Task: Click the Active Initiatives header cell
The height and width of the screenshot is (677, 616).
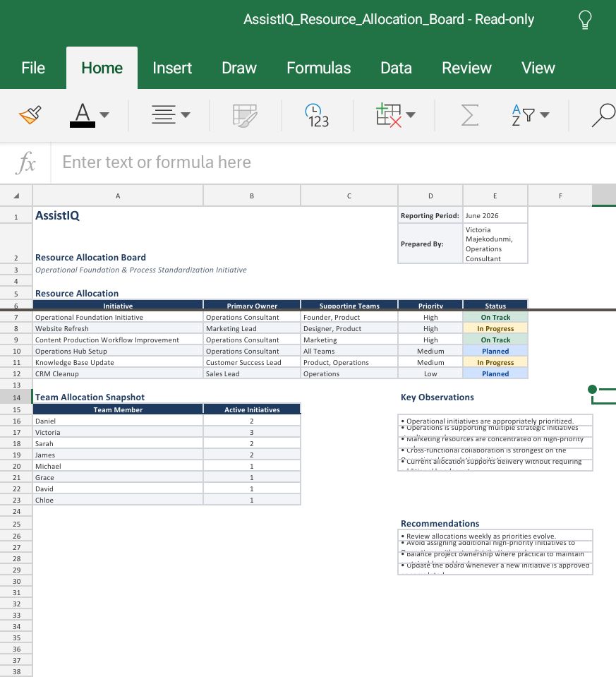Action: coord(252,409)
